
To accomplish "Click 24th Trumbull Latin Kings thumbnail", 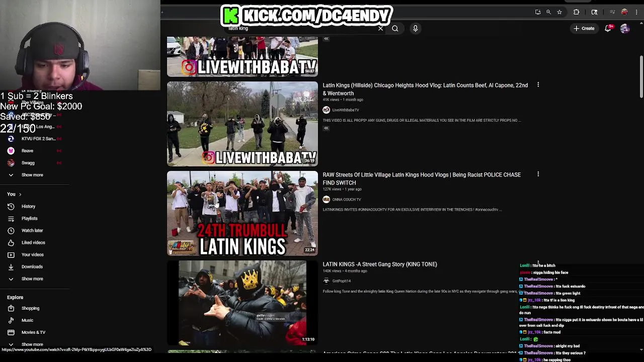I will click(x=243, y=213).
